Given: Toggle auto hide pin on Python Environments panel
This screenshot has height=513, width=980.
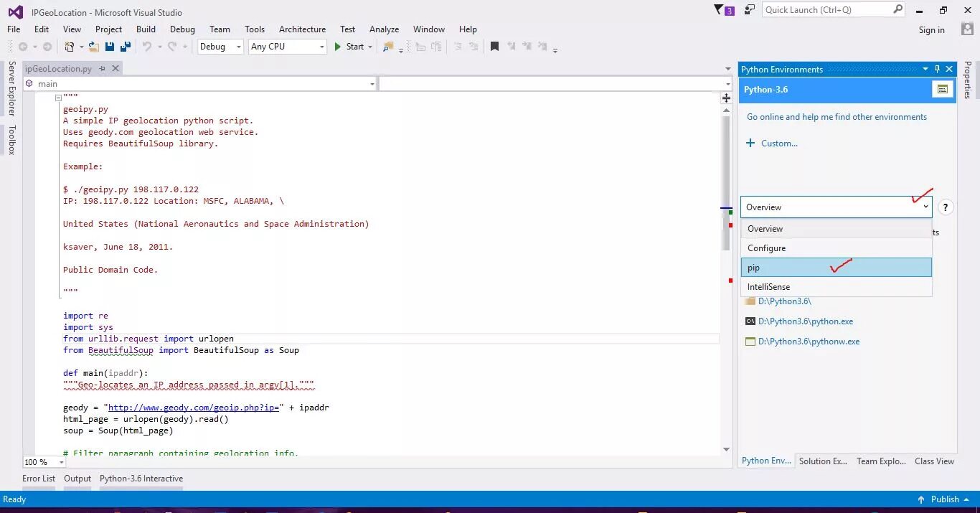Looking at the screenshot, I should (937, 69).
